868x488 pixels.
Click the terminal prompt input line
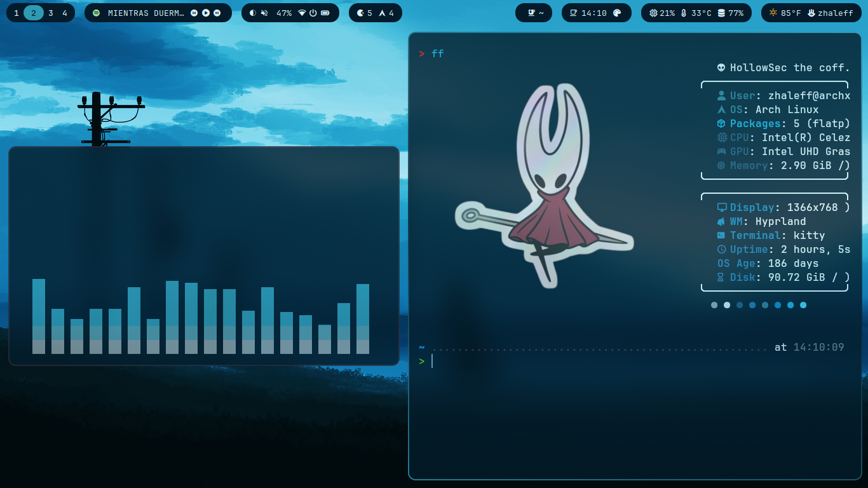[631, 361]
